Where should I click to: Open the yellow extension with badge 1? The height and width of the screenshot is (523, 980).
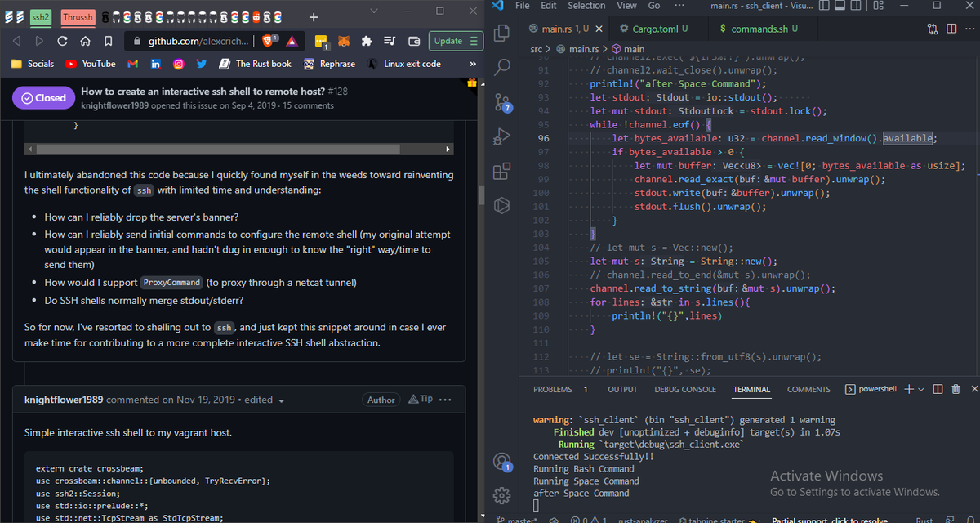(x=322, y=42)
